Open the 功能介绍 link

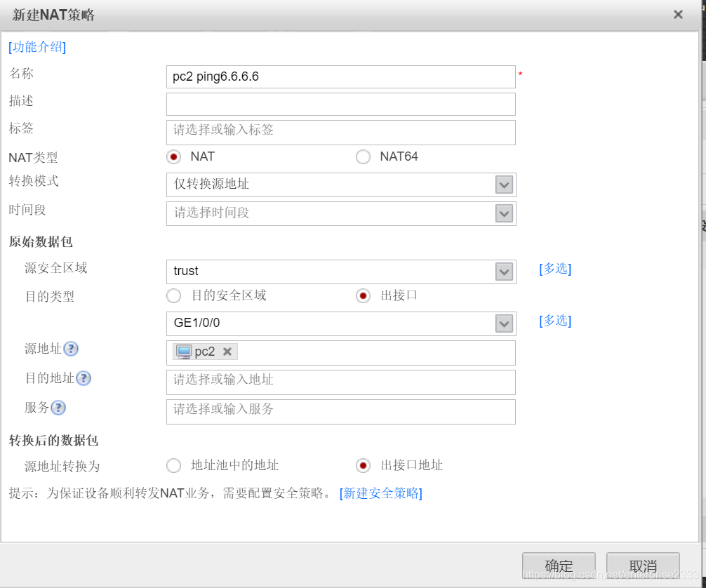[37, 47]
